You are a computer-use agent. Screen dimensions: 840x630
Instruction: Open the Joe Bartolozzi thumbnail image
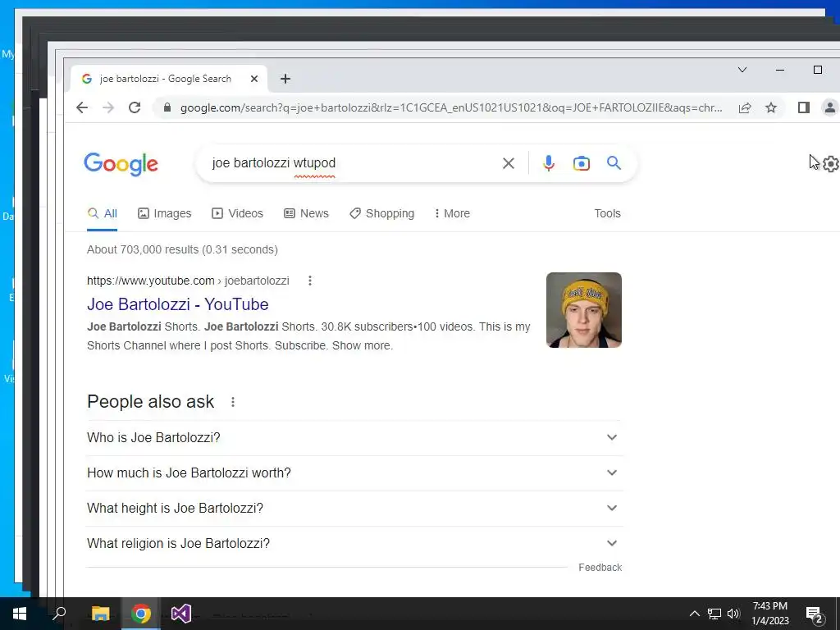tap(584, 310)
